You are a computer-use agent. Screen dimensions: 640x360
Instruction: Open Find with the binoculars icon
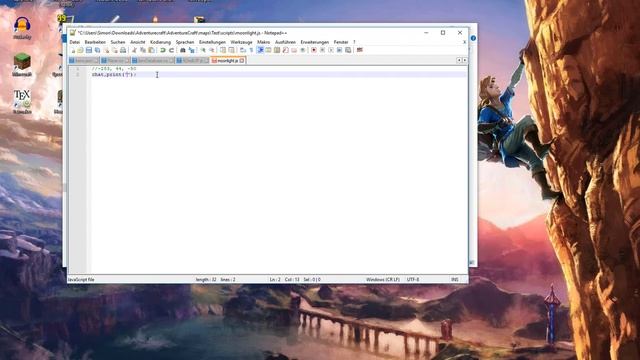[182, 50]
